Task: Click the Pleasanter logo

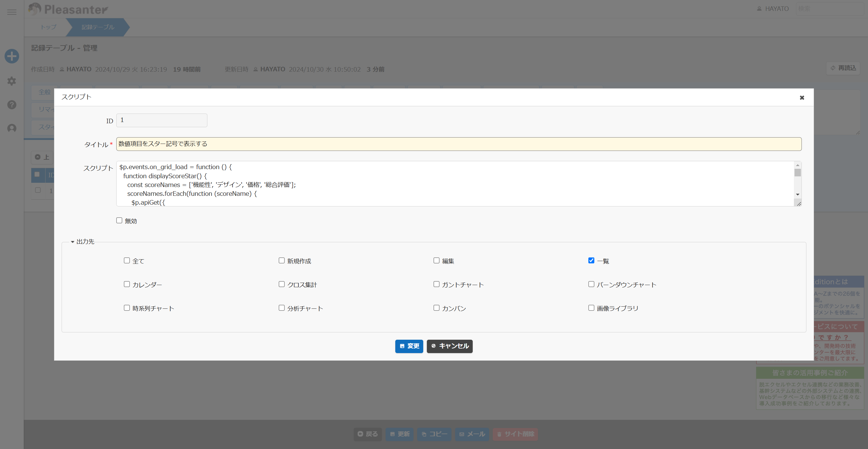Action: click(x=68, y=9)
